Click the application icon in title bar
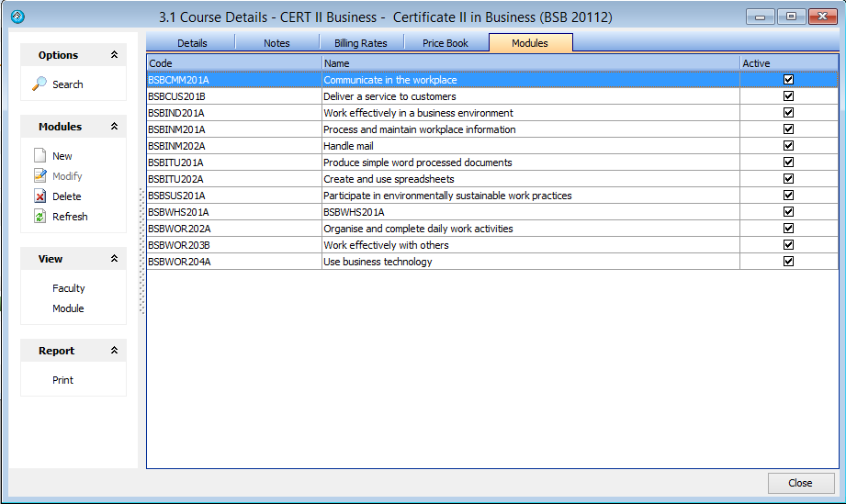This screenshot has width=846, height=504. [17, 17]
